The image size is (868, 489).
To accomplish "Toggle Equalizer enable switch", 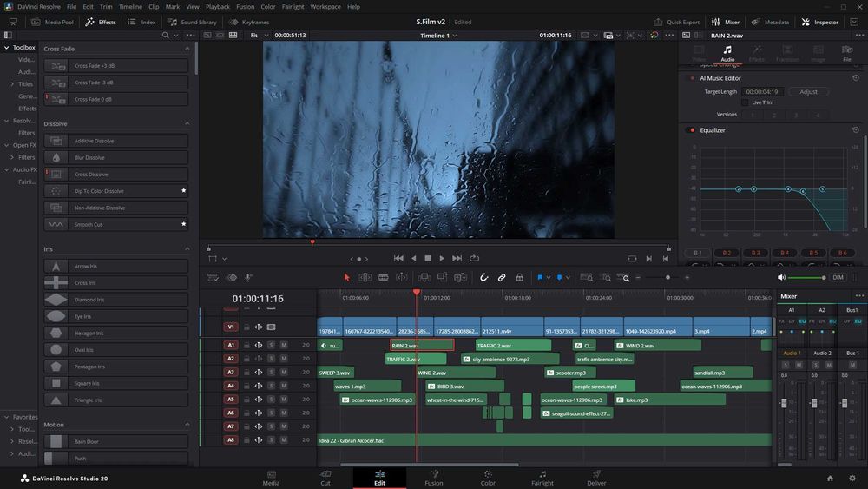I will [692, 130].
